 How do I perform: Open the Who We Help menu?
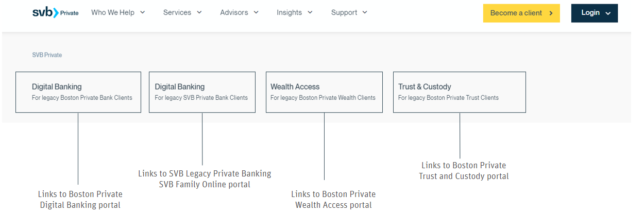118,12
